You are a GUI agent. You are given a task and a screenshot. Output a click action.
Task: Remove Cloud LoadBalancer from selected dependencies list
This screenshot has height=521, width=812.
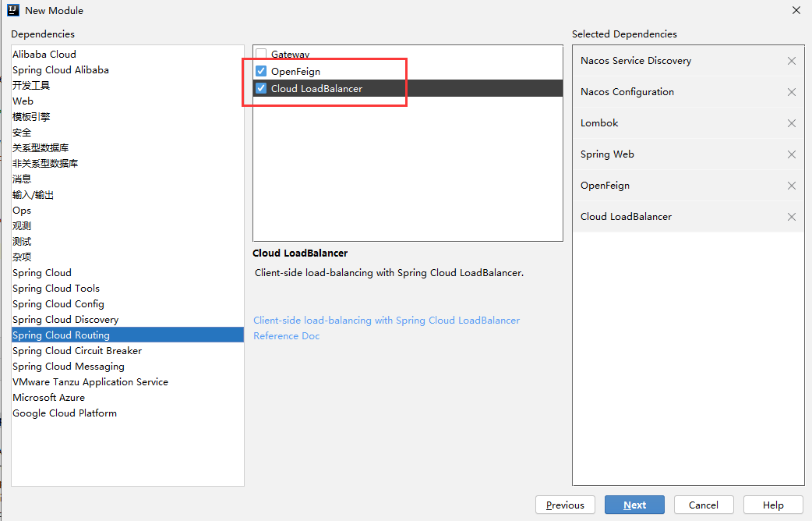tap(791, 217)
